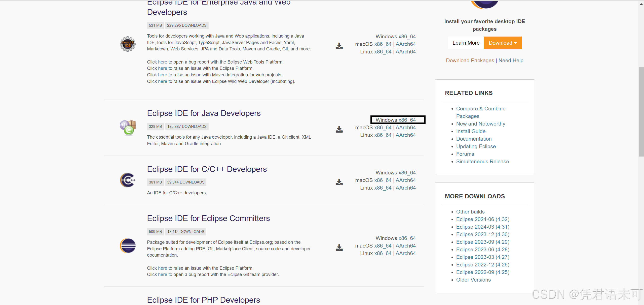The width and height of the screenshot is (644, 305).
Task: Open the Updating Eclipse link
Action: coord(476,146)
